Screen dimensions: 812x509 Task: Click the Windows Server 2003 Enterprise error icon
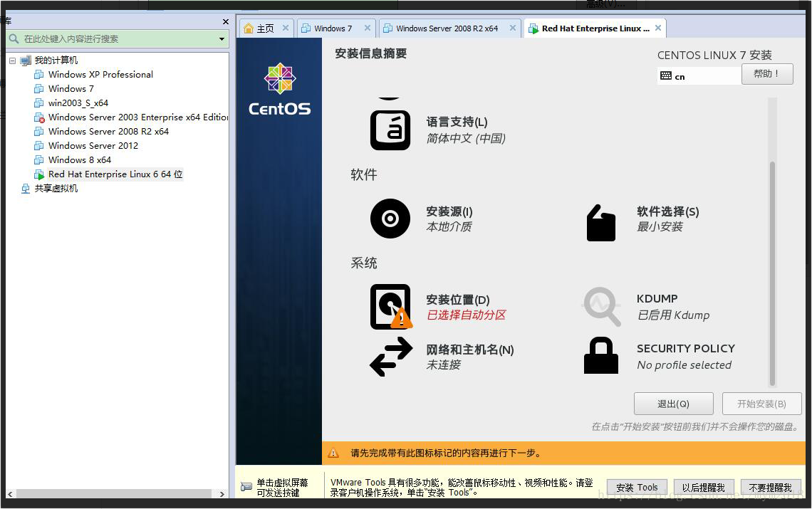coord(39,117)
